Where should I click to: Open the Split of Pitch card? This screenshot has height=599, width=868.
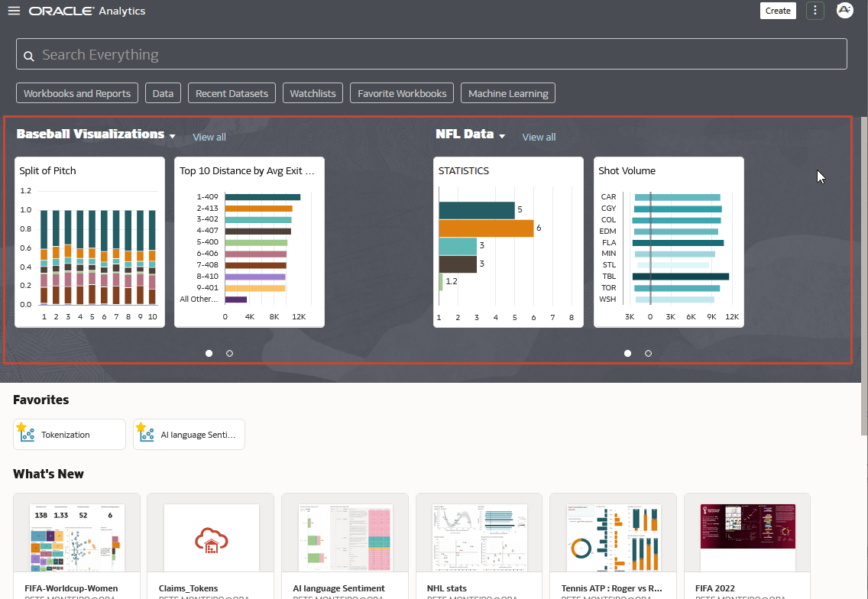pyautogui.click(x=89, y=242)
